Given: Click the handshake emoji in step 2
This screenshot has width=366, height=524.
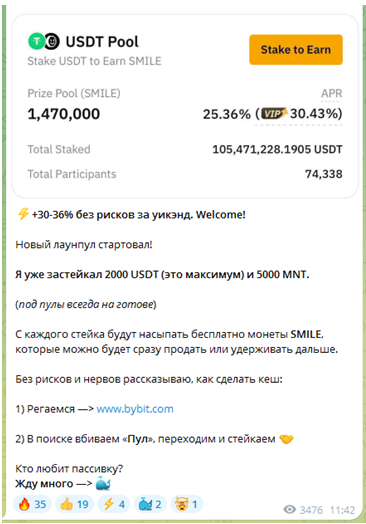Looking at the screenshot, I should (286, 439).
